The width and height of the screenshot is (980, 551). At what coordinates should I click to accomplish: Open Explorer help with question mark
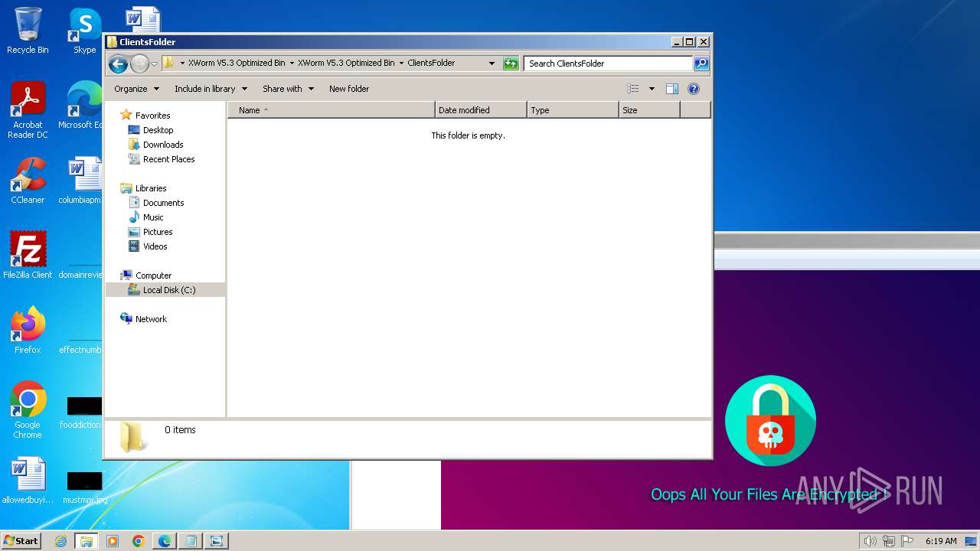pos(694,89)
